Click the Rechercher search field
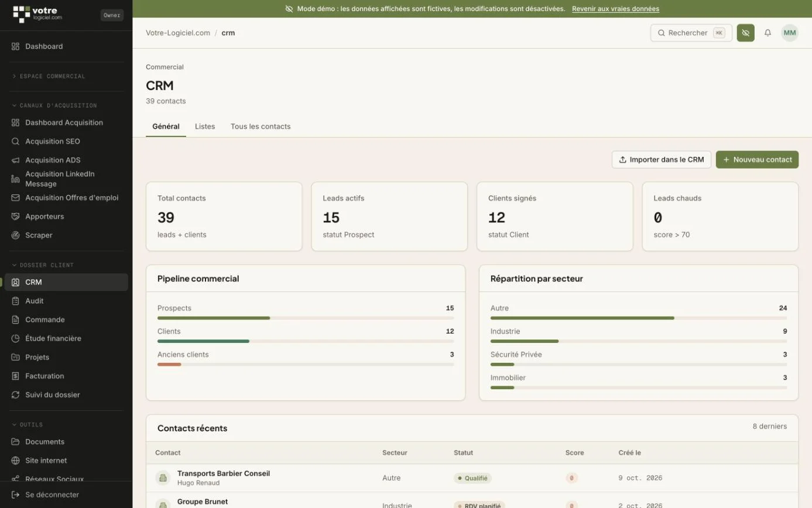812x508 pixels. (x=691, y=33)
